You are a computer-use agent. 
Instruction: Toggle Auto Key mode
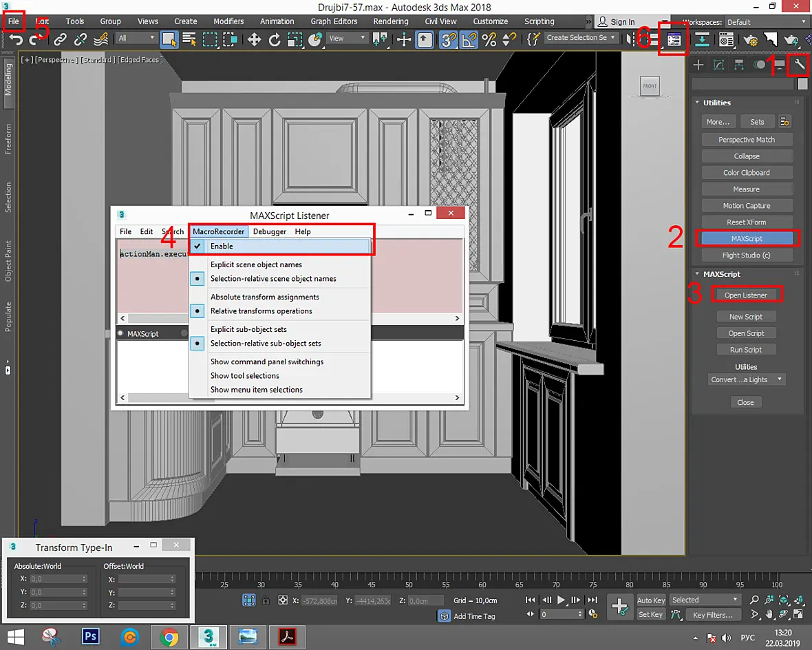tap(650, 600)
